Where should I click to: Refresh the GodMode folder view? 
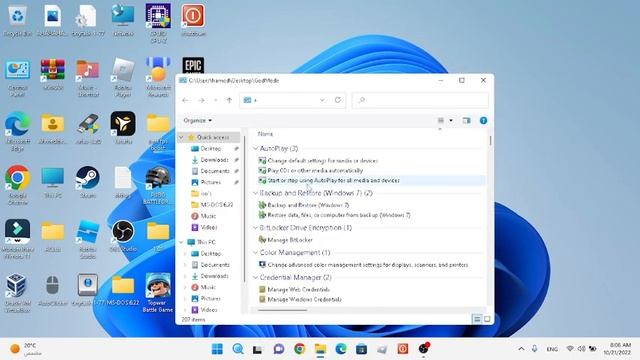pyautogui.click(x=338, y=100)
